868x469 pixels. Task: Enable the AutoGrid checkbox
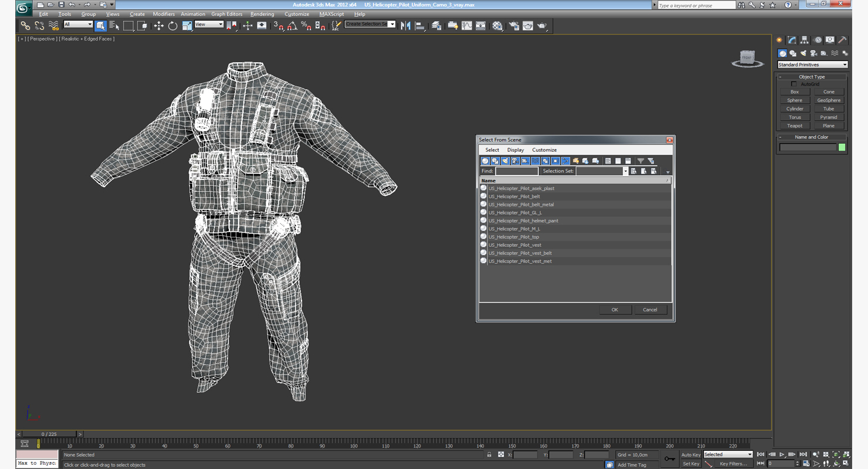(x=794, y=84)
